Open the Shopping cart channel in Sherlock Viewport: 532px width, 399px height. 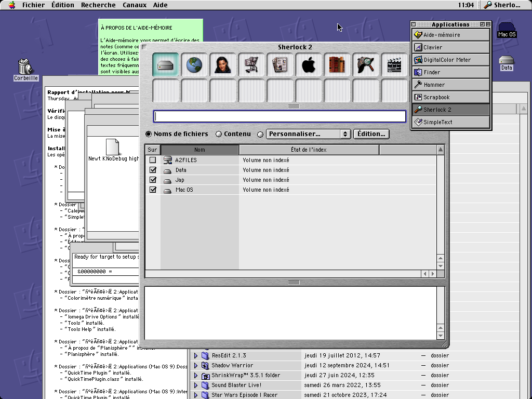(x=251, y=64)
